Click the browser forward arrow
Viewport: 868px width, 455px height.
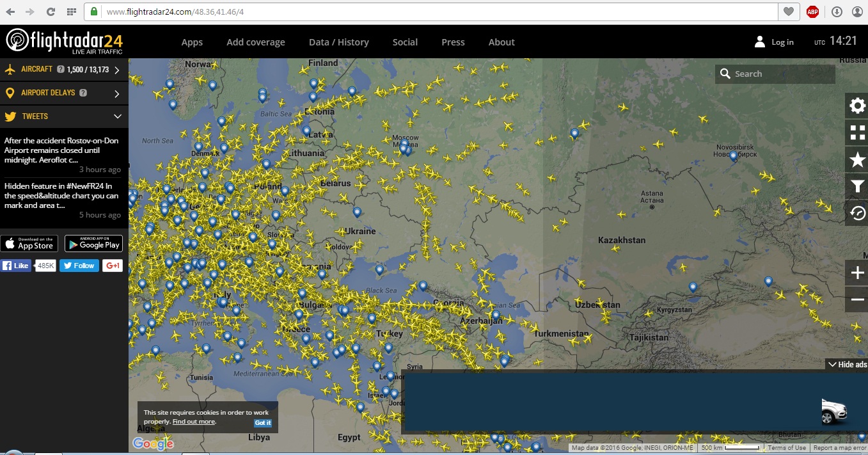click(30, 12)
